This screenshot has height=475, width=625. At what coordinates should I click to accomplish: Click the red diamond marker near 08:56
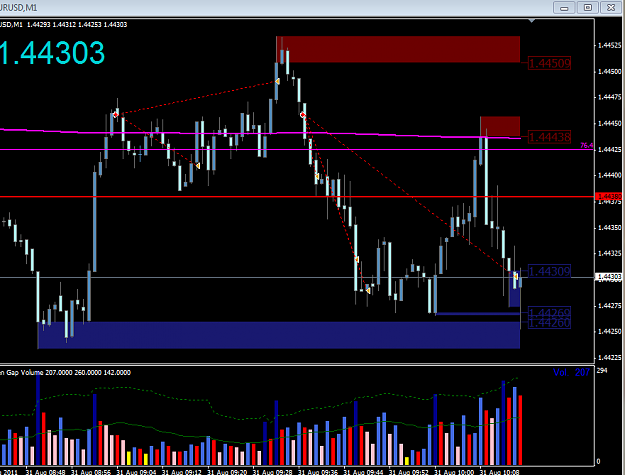pyautogui.click(x=116, y=115)
